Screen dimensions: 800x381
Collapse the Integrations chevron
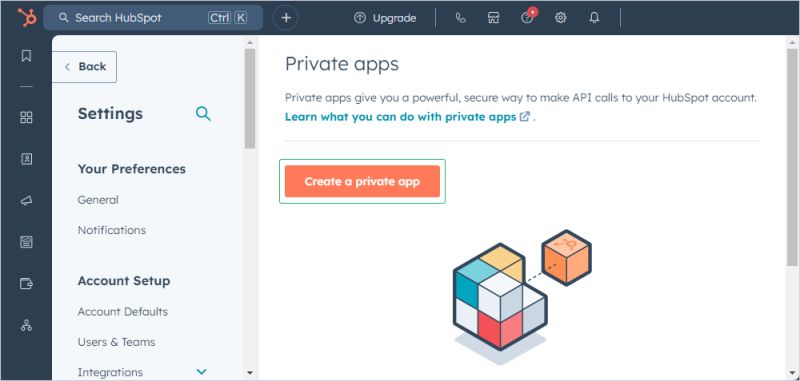202,372
